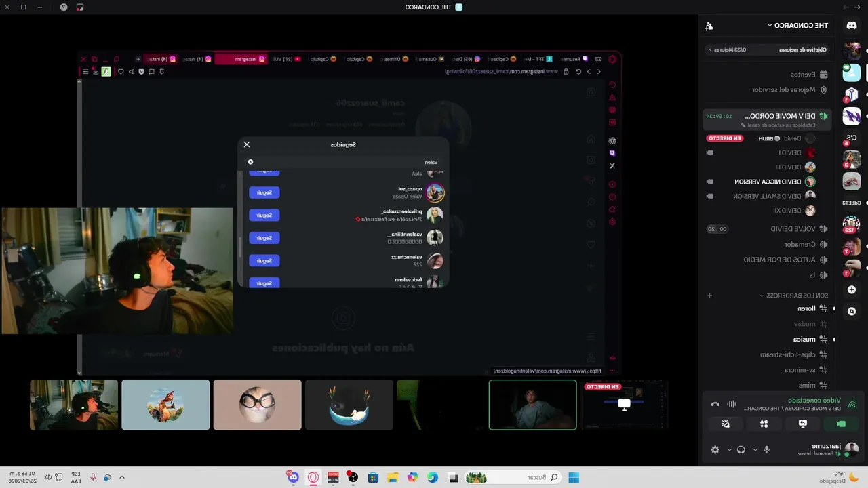Click the X (Twitter) icon in browser sidebar

tap(612, 166)
